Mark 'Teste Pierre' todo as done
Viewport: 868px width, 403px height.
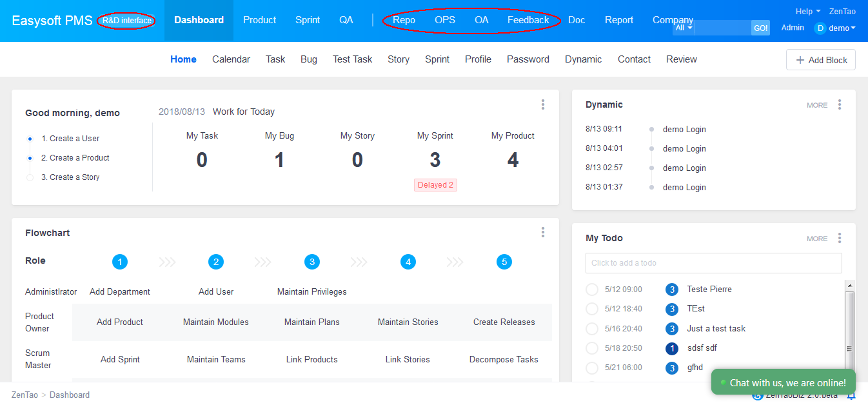pos(592,290)
